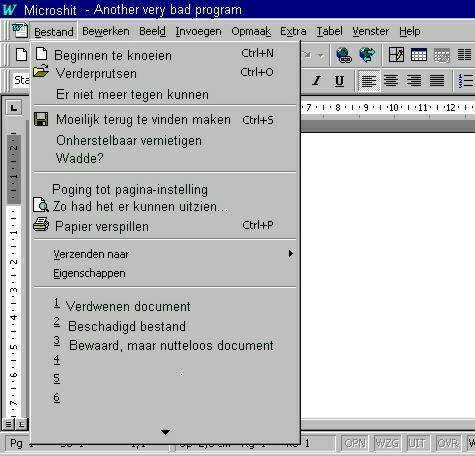
Task: Click the open-folder icon beside Verderprutsen
Action: 41,71
